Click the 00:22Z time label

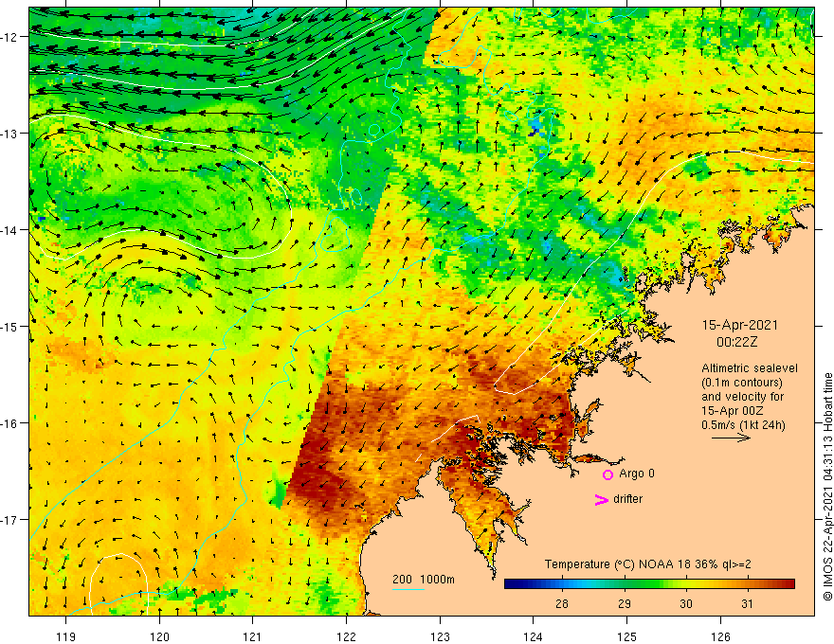pos(736,342)
